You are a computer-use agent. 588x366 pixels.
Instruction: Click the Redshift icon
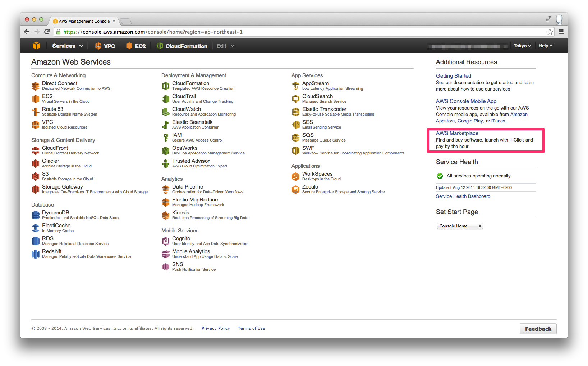tap(35, 254)
